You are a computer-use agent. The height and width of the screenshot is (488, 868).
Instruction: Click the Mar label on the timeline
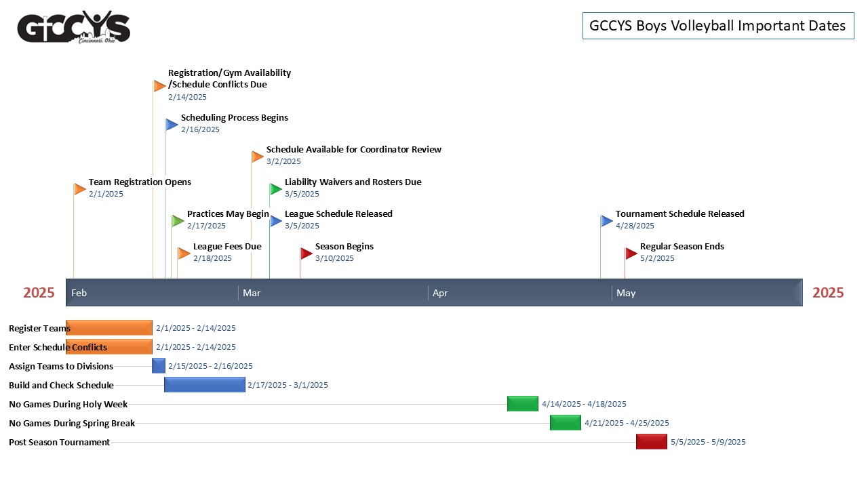(252, 293)
